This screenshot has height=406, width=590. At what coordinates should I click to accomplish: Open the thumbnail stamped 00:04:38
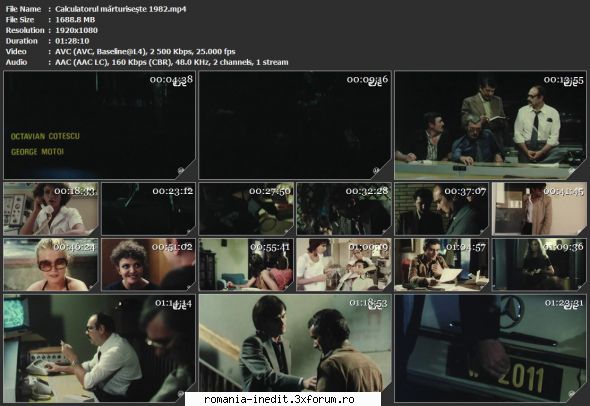tap(99, 125)
